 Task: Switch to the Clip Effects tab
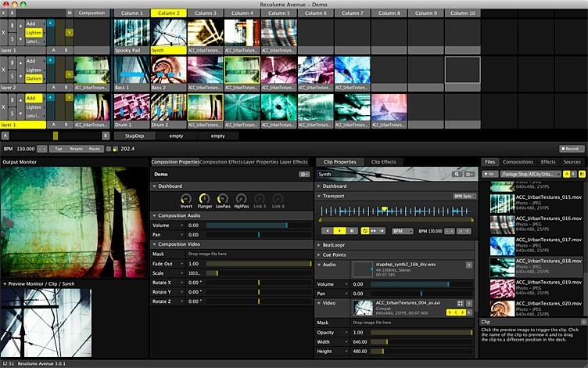click(x=383, y=162)
